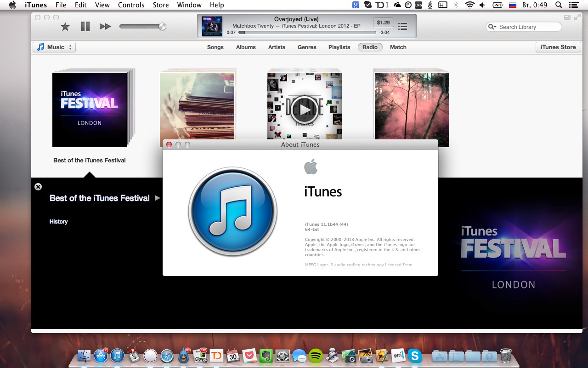Open the Controls menu
588x368 pixels.
[131, 5]
